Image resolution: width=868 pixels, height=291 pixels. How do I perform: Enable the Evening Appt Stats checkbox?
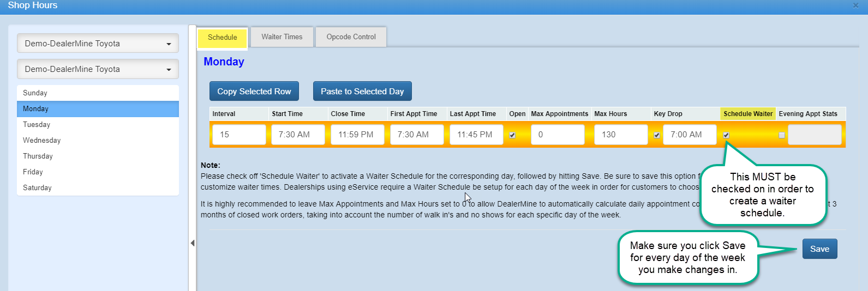782,135
